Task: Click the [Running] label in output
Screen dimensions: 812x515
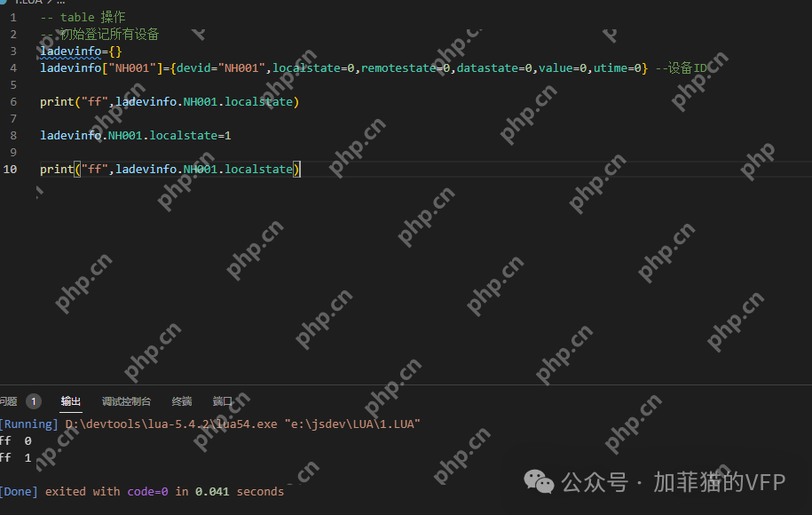Action: [x=28, y=424]
